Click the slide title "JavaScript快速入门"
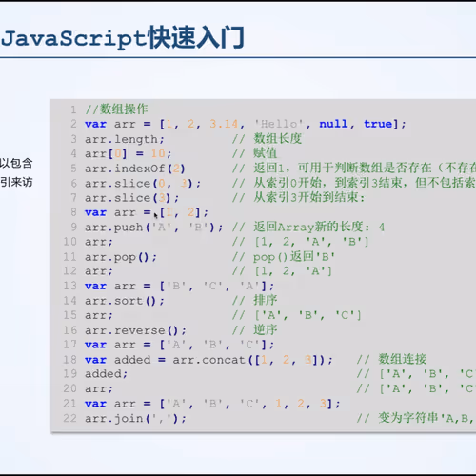This screenshot has height=476, width=476. (123, 38)
